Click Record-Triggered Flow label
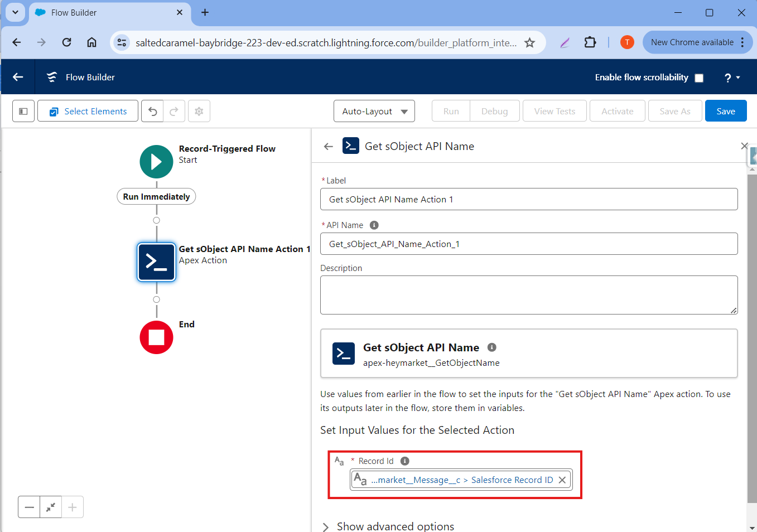This screenshot has width=757, height=532. point(227,149)
